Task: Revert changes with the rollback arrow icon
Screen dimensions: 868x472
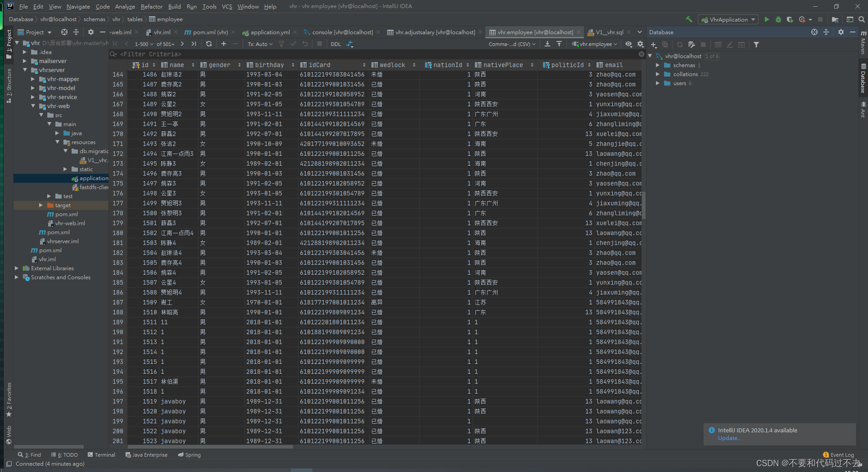Action: tap(305, 44)
